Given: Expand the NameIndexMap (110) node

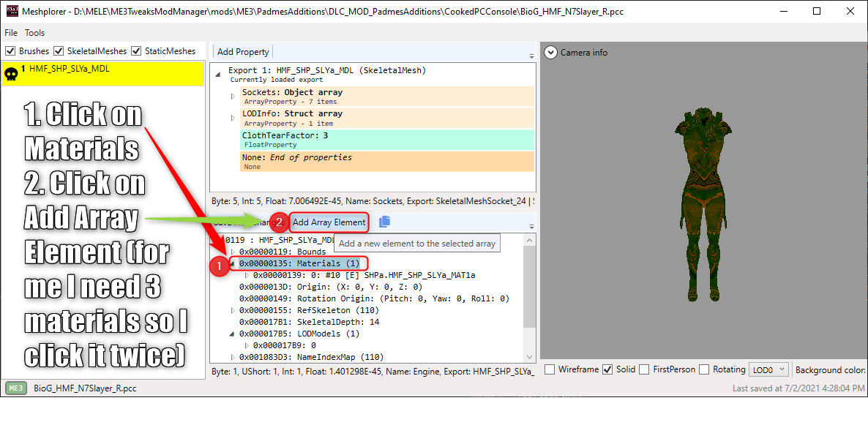Looking at the screenshot, I should click(233, 357).
